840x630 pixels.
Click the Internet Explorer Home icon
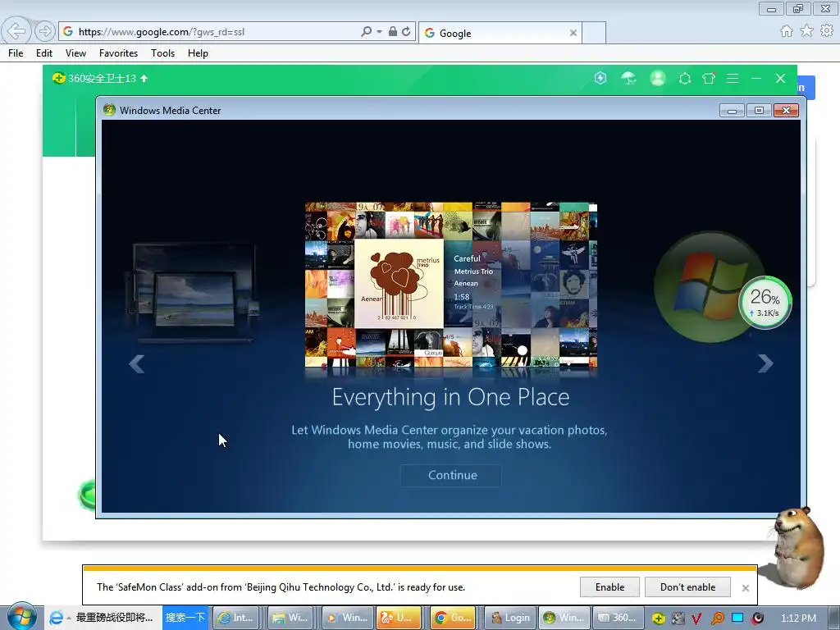[x=787, y=31]
